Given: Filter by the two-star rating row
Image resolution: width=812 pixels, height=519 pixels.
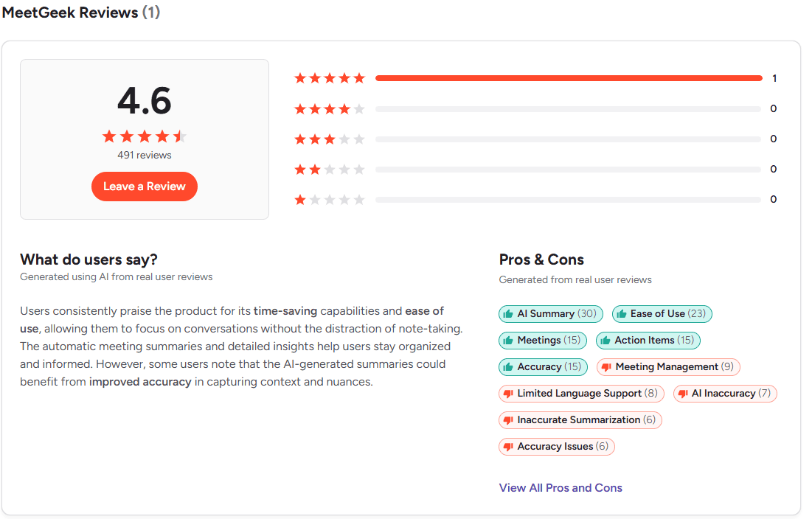Looking at the screenshot, I should coord(535,170).
